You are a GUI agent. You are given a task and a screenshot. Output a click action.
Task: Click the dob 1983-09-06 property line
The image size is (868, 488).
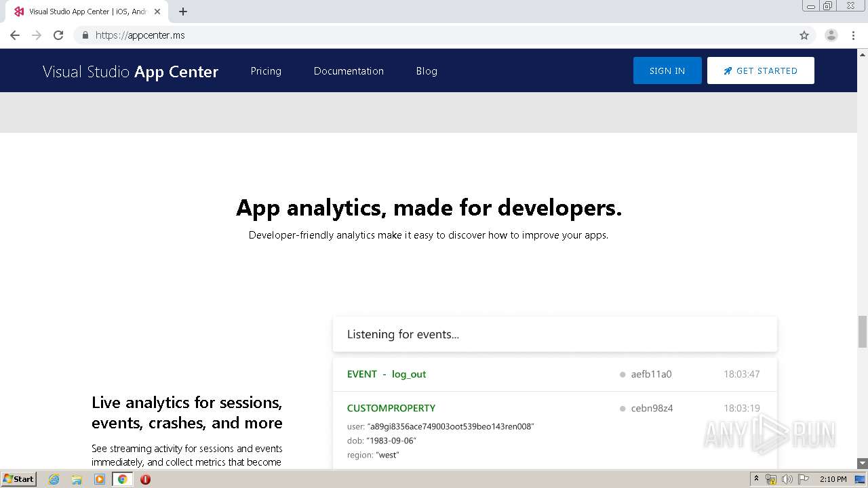click(x=382, y=441)
